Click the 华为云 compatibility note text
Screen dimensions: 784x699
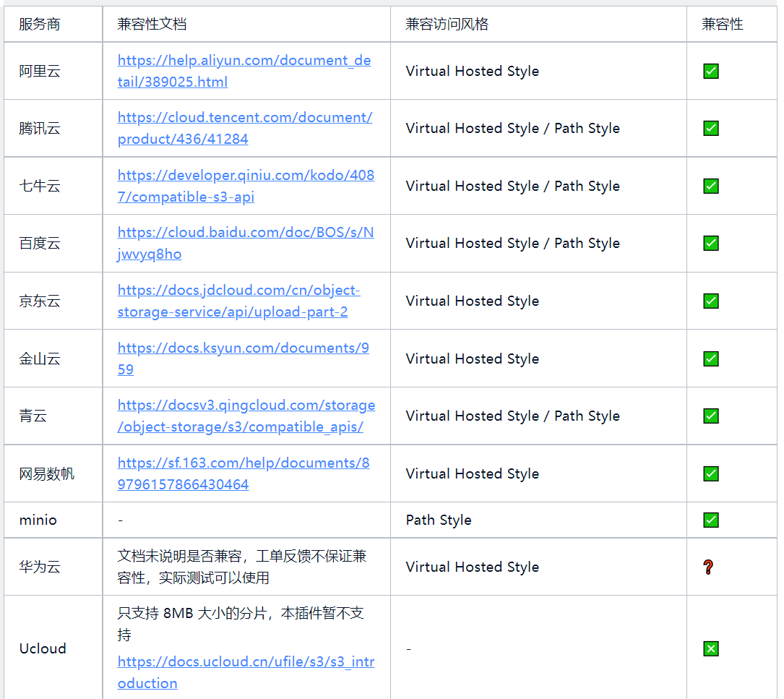[x=242, y=567]
